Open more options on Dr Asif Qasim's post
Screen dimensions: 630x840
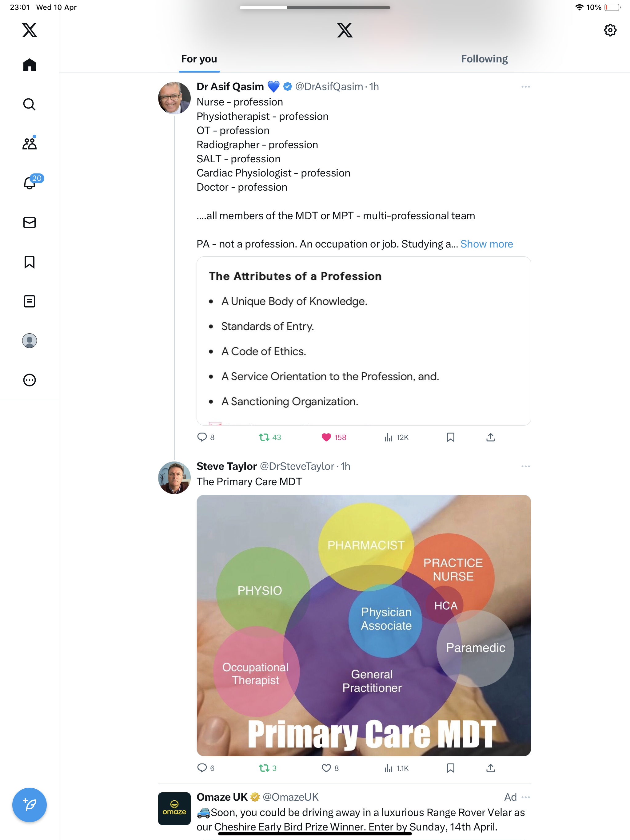tap(525, 87)
